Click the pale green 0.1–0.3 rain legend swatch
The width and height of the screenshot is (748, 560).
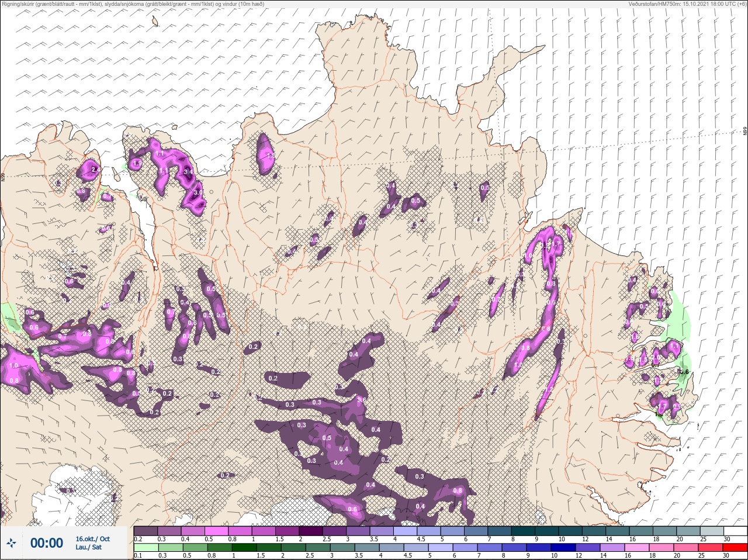click(x=146, y=548)
